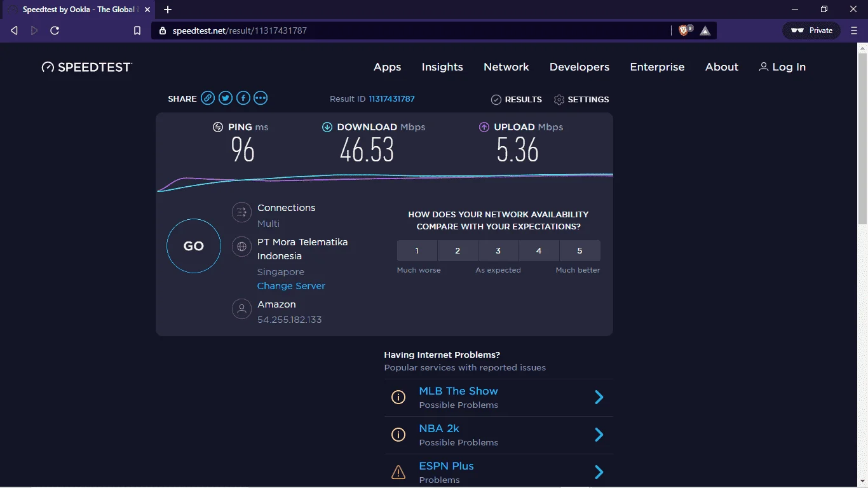The width and height of the screenshot is (868, 488).
Task: Click the Ping icon
Action: click(218, 127)
